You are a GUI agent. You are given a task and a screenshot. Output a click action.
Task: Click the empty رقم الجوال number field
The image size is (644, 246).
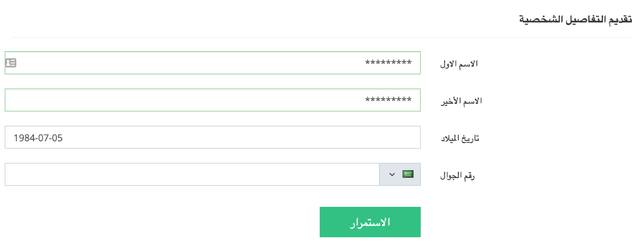[x=192, y=175]
